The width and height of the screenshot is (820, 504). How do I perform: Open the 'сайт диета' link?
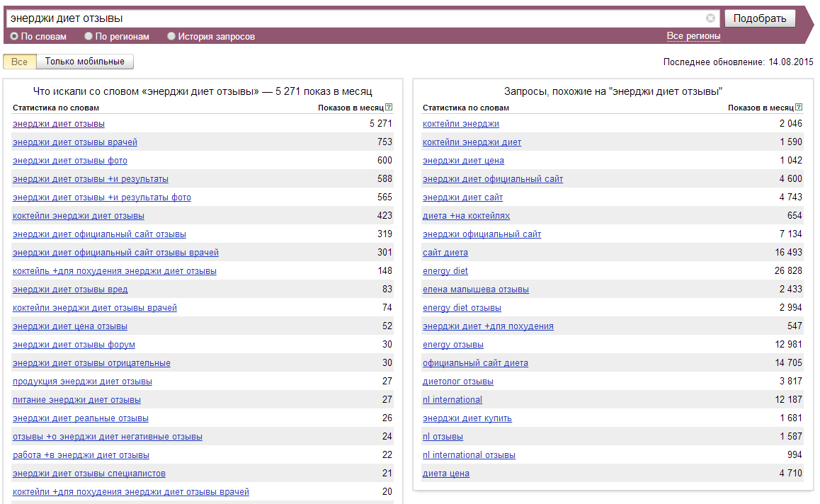445,253
